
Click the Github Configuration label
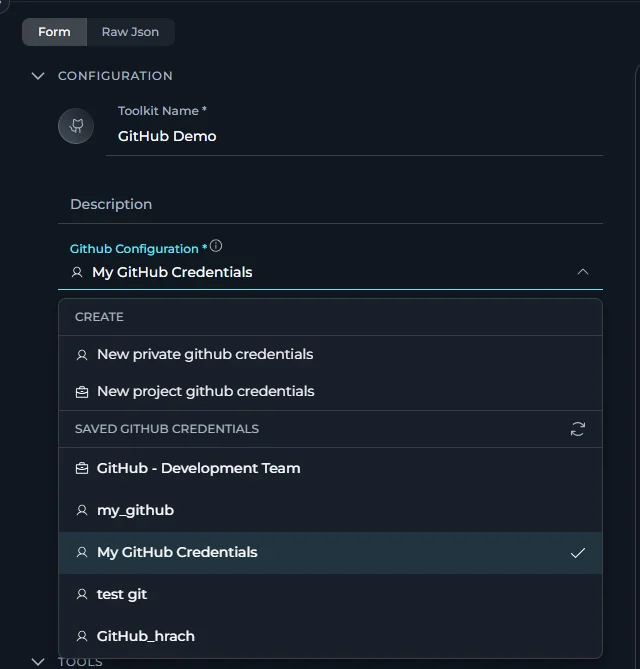138,249
